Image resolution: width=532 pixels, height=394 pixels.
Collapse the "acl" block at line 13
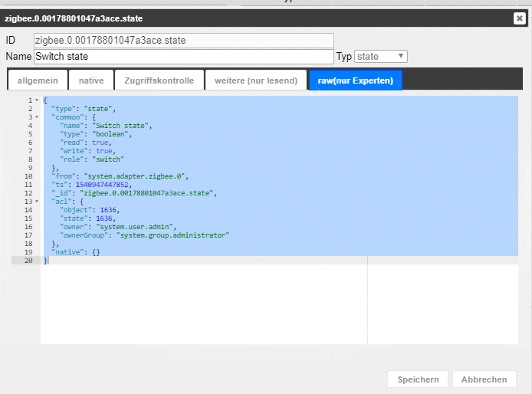(37, 202)
